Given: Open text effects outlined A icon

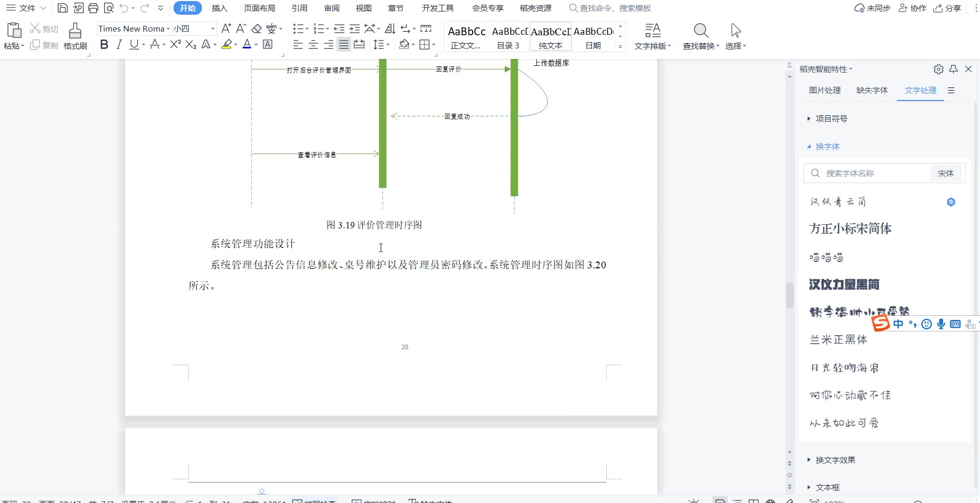Looking at the screenshot, I should 206,45.
